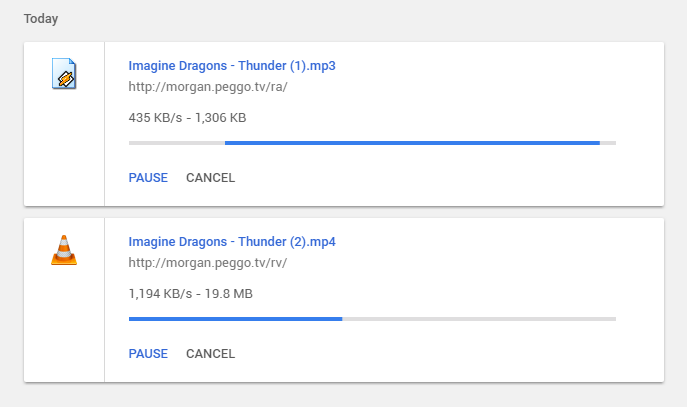Screen dimensions: 687x407
Task: Click blue filled part of mp4 progress bar
Action: point(235,319)
